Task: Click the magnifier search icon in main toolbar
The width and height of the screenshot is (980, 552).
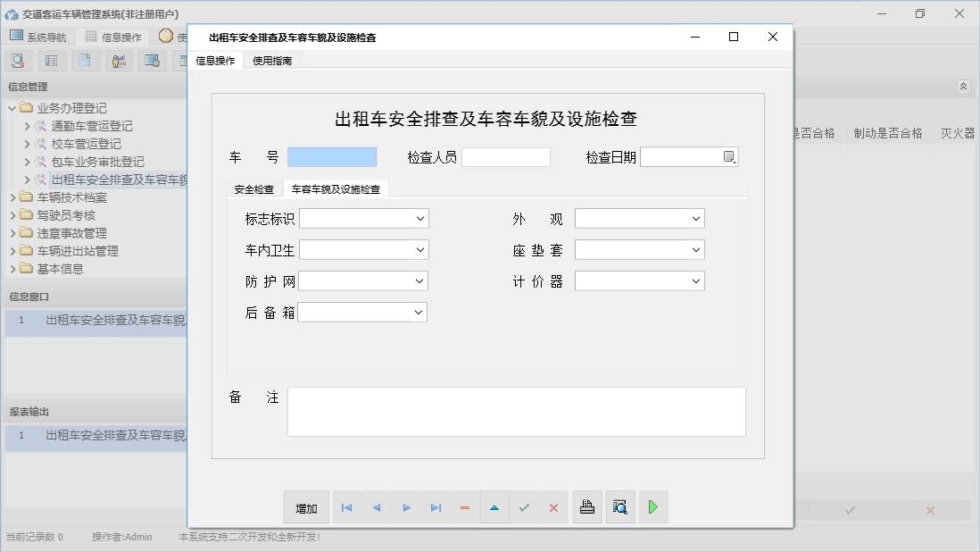Action: (18, 61)
